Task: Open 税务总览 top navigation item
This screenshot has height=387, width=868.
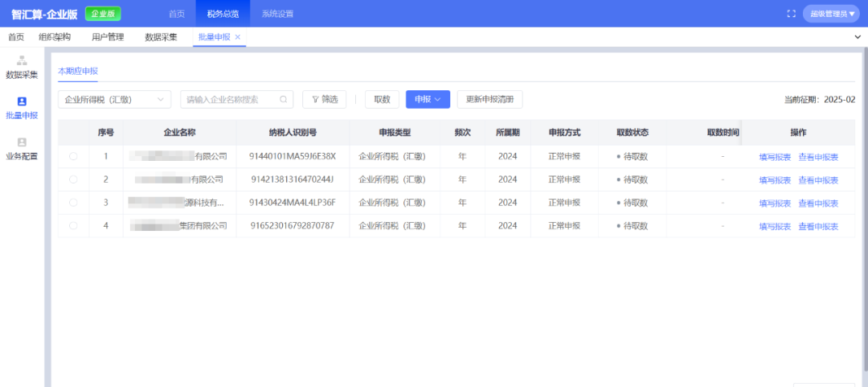Action: [223, 14]
